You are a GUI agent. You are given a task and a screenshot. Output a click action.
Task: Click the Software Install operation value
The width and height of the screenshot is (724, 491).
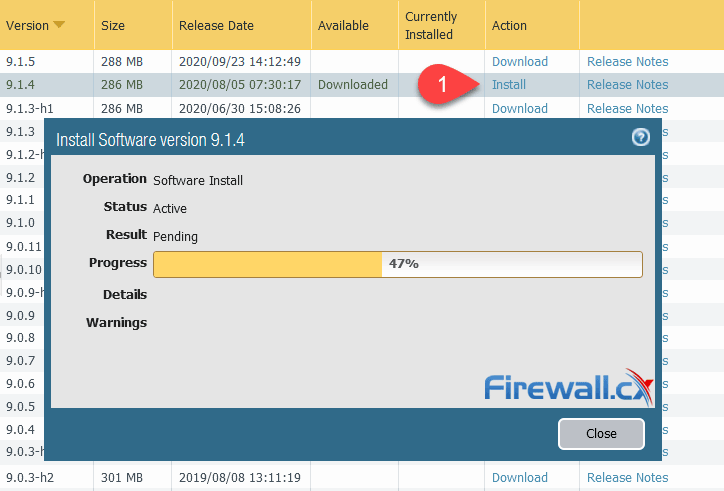(198, 181)
